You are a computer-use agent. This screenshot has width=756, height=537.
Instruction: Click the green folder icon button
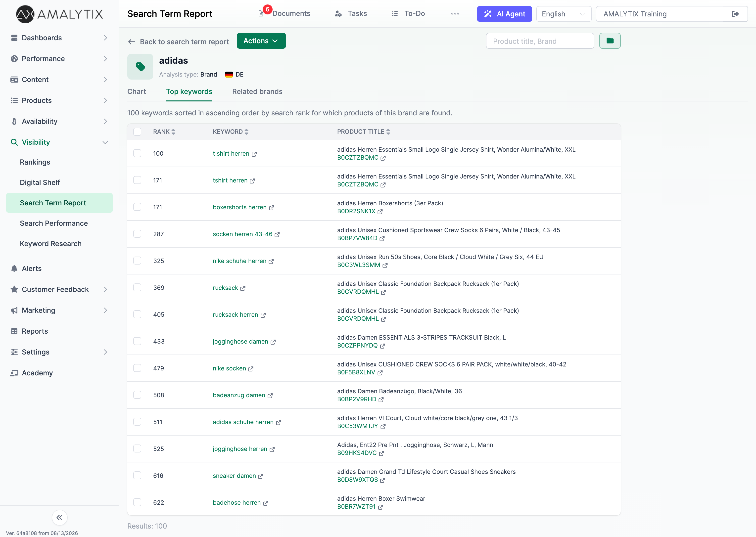(610, 41)
